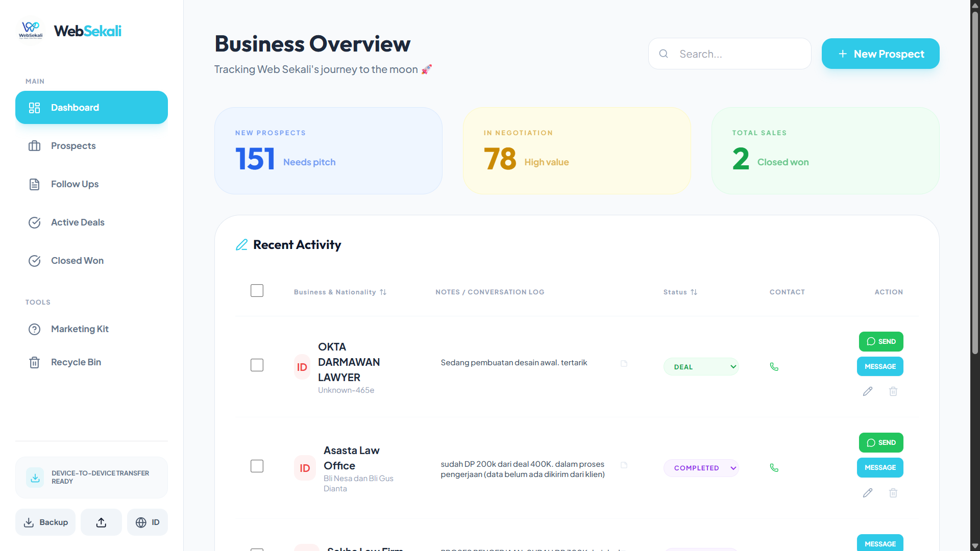This screenshot has height=551, width=980.
Task: Check the row checkbox for OKTA DARMAWAN LAWYER
Action: pyautogui.click(x=257, y=365)
